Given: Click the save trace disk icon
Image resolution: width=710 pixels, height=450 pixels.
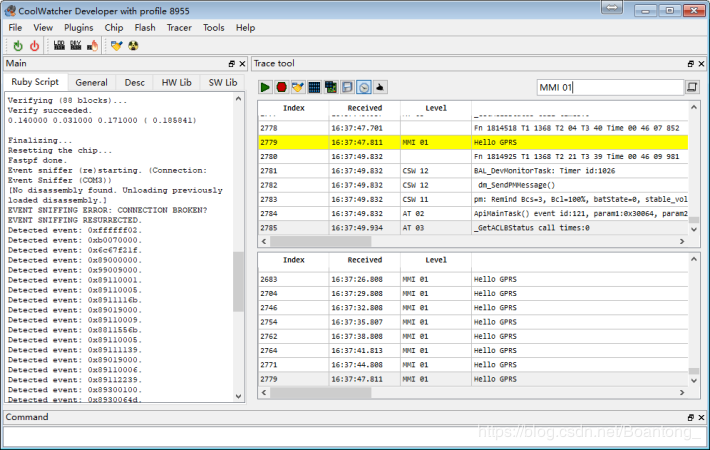Looking at the screenshot, I should pos(347,87).
